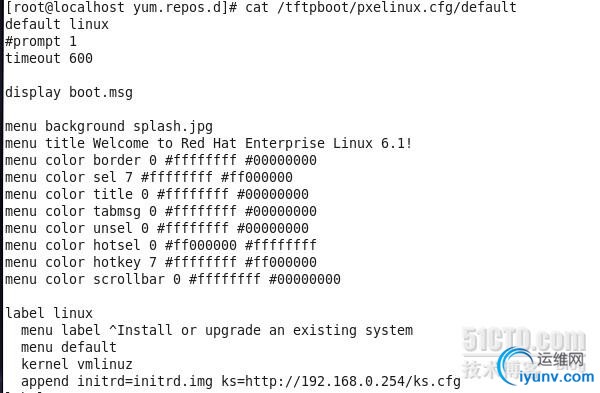Click the 'menu color hotsel' line
The image size is (600, 393).
click(161, 245)
